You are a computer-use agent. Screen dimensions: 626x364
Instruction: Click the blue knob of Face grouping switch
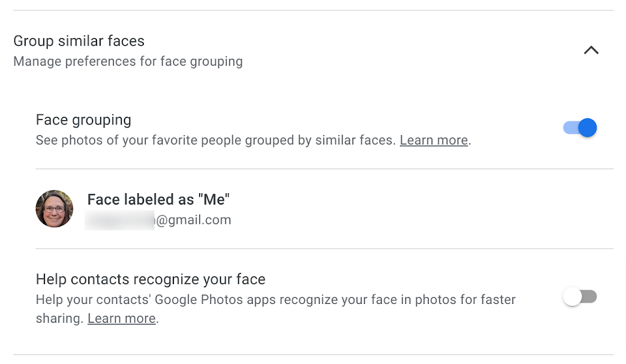587,128
